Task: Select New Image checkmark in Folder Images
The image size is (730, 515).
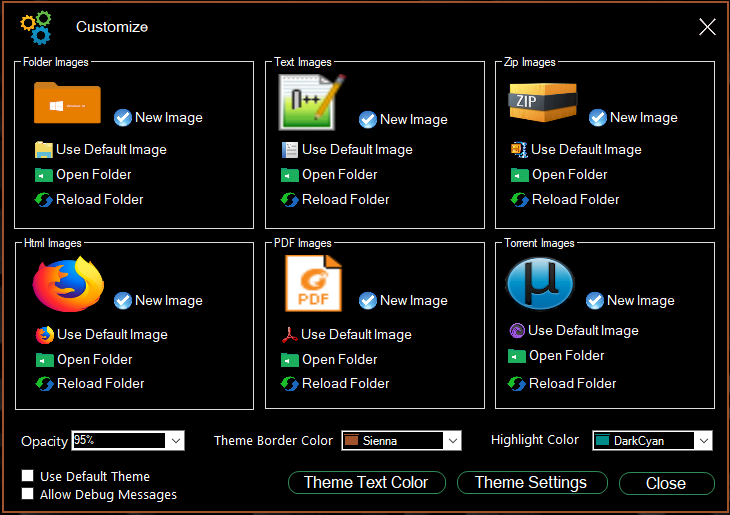Action: (x=123, y=117)
